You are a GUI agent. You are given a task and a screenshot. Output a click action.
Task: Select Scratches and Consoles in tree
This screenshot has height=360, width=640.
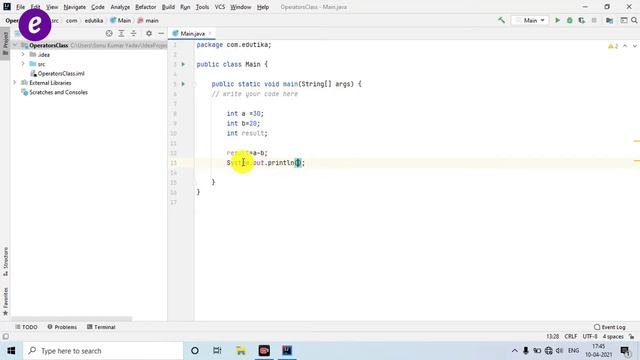[55, 92]
